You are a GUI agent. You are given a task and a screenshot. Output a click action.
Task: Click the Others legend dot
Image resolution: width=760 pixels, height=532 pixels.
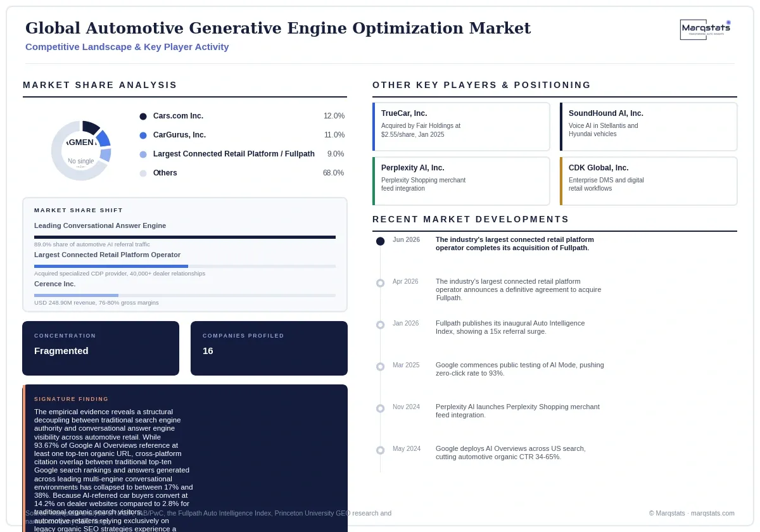click(x=143, y=174)
